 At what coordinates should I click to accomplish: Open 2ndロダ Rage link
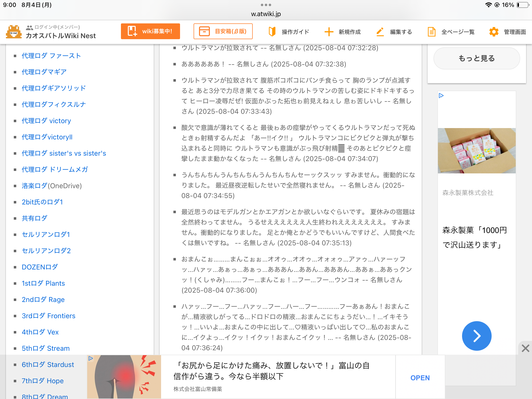[x=43, y=299]
